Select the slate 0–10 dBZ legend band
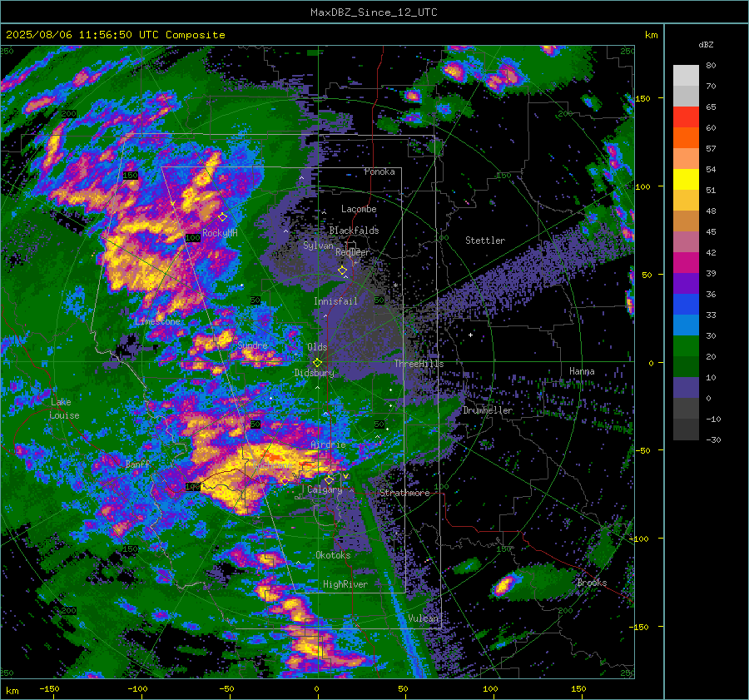Screen dimensions: 749x700 (686, 388)
